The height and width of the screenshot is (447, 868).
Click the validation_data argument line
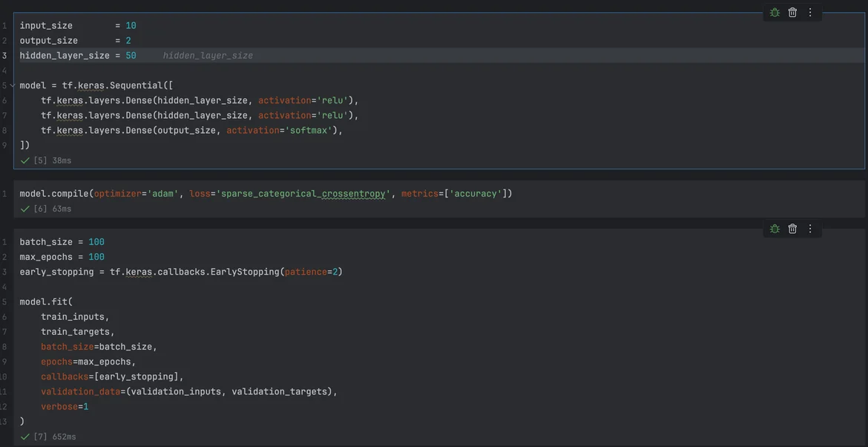189,391
